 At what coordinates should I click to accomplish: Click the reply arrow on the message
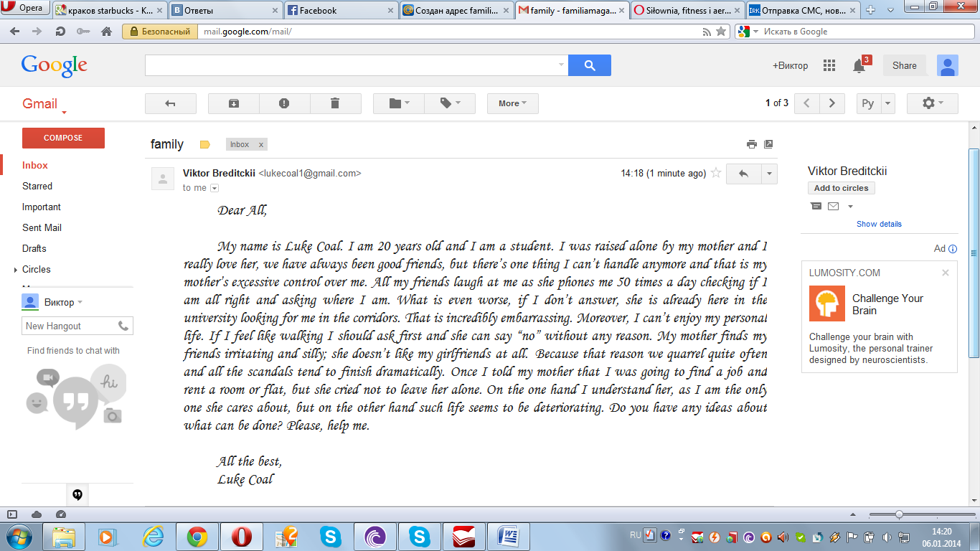tap(744, 174)
